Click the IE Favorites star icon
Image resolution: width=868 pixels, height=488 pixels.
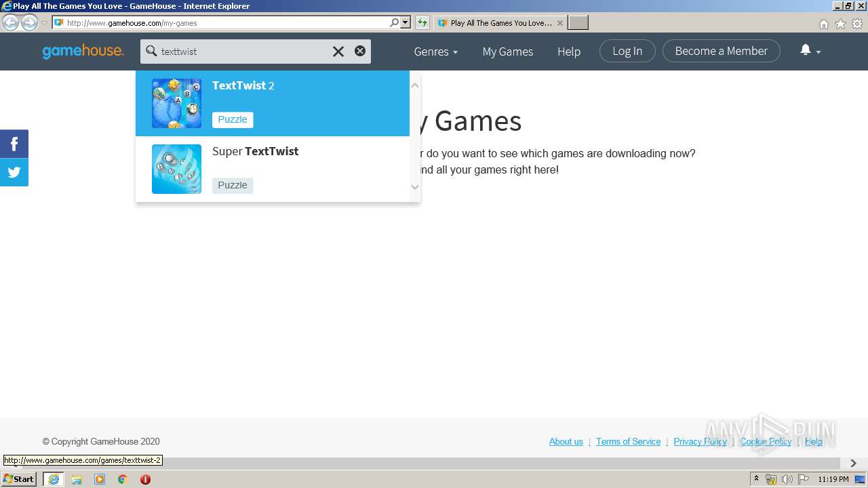coord(840,24)
